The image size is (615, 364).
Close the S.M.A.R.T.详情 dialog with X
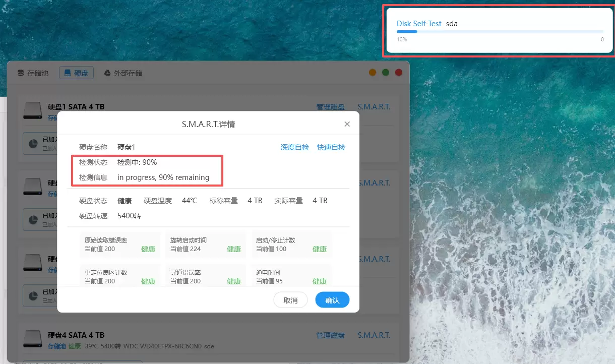pyautogui.click(x=347, y=124)
